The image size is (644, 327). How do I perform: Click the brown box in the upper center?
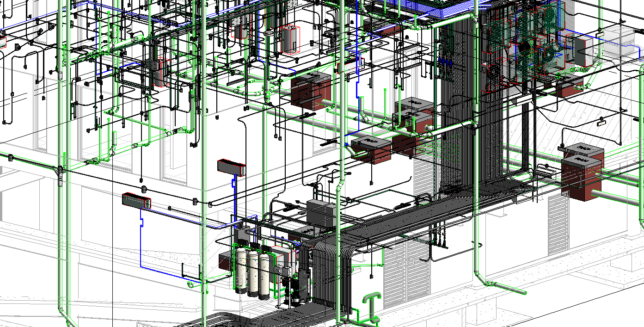311,91
